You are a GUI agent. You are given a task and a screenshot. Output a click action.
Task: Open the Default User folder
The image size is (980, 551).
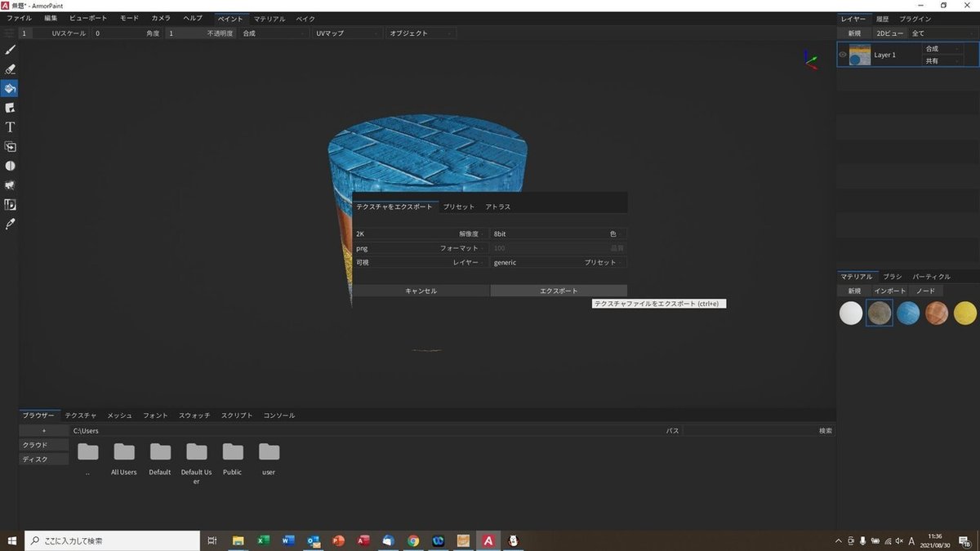tap(196, 452)
